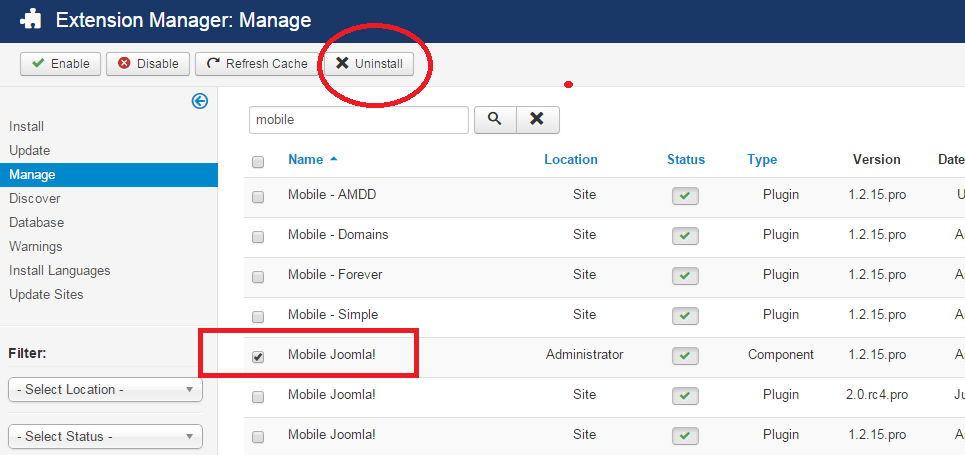The image size is (965, 455).
Task: Check the Mobile - Forever row checkbox
Action: pos(258,277)
